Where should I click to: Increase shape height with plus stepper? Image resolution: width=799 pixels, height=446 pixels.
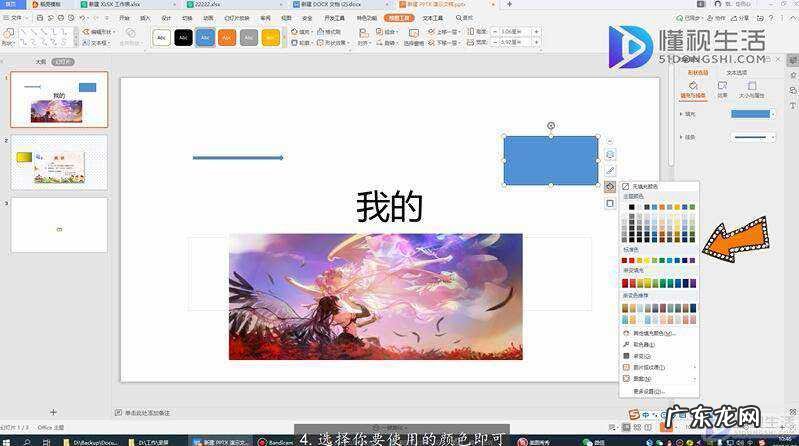(536, 32)
